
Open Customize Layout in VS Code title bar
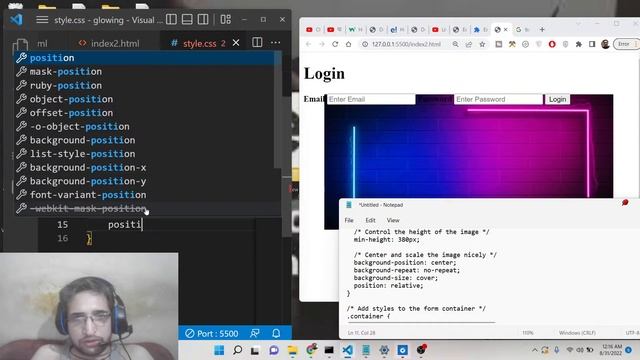point(226,20)
